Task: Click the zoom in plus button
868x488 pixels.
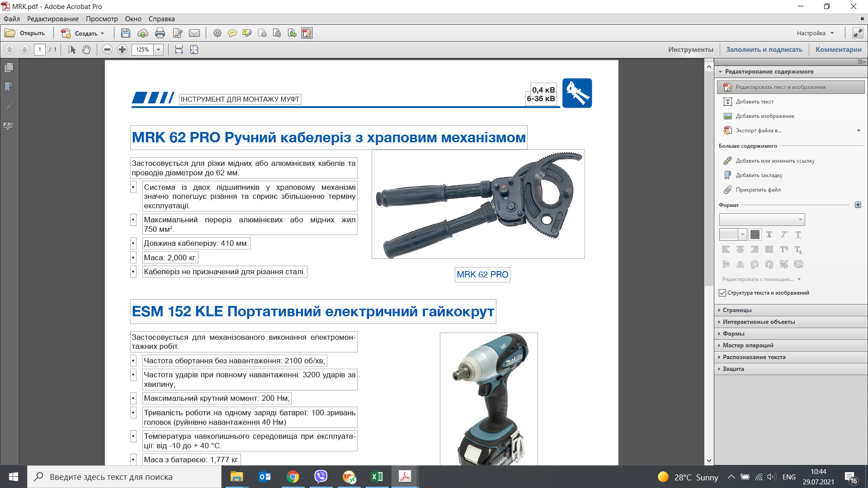Action: pos(122,50)
